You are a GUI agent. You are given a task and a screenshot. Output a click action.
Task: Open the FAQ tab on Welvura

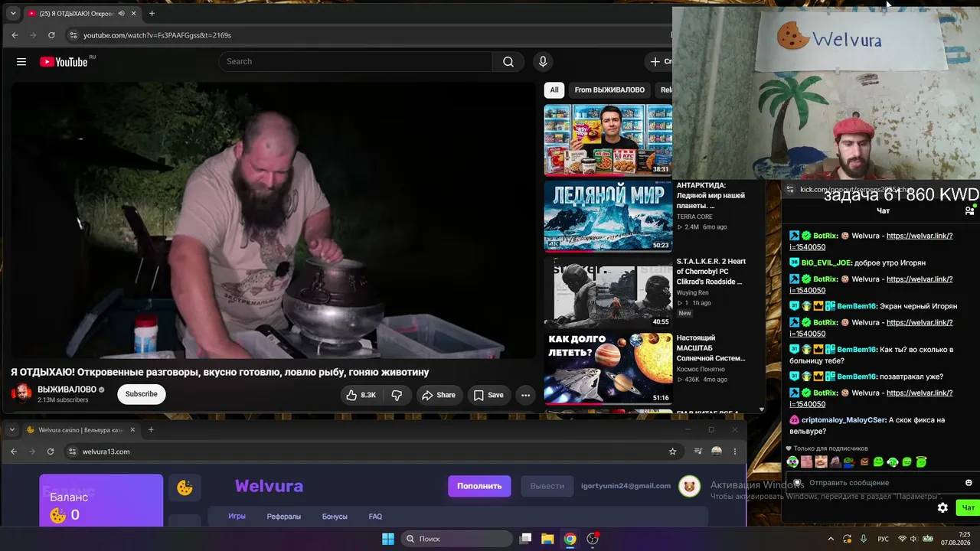[x=375, y=517]
